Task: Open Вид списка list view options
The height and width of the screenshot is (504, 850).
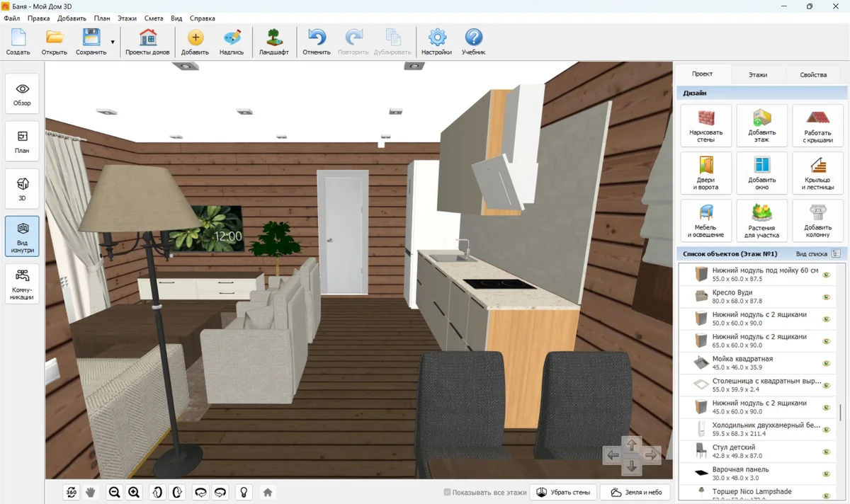Action: tap(836, 253)
